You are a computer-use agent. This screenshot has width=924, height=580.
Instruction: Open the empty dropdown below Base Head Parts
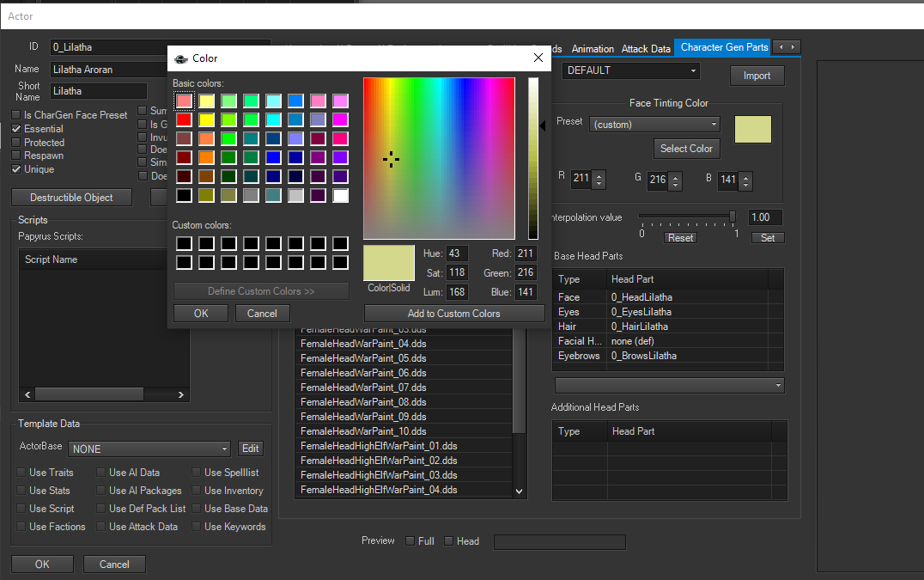click(x=670, y=386)
